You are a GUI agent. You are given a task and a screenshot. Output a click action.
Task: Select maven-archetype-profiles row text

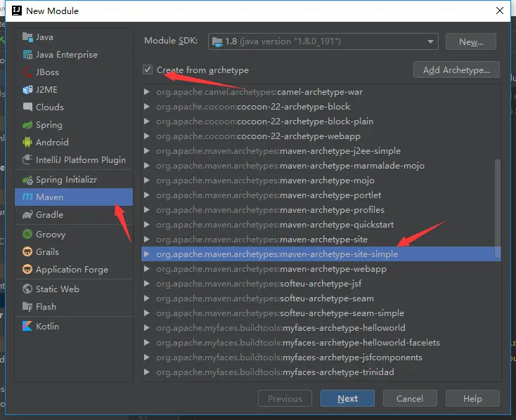coord(270,210)
